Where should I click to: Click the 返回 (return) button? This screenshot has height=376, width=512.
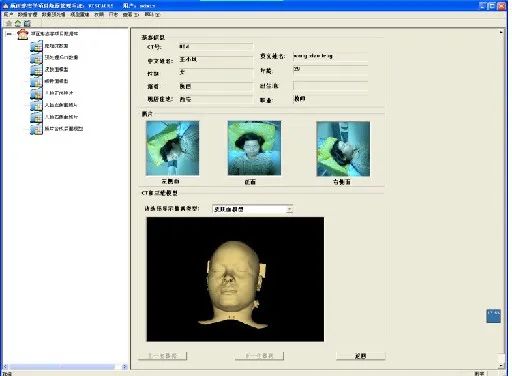point(361,356)
